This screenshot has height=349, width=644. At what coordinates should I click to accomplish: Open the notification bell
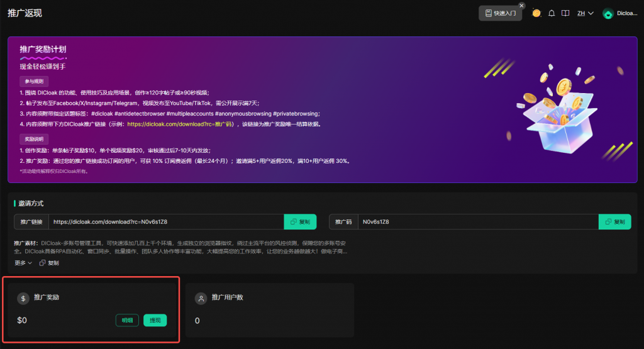point(552,13)
